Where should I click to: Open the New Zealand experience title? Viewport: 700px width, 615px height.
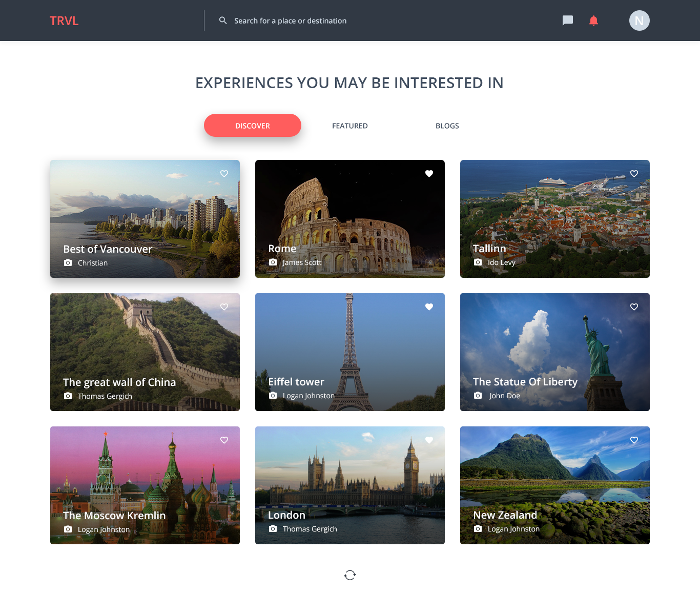[505, 515]
